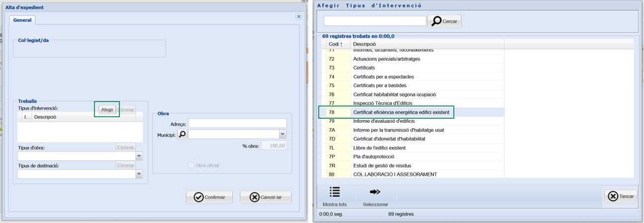Click the Eliminar button for Tipus de destinació
The height and width of the screenshot is (223, 644).
[126, 165]
